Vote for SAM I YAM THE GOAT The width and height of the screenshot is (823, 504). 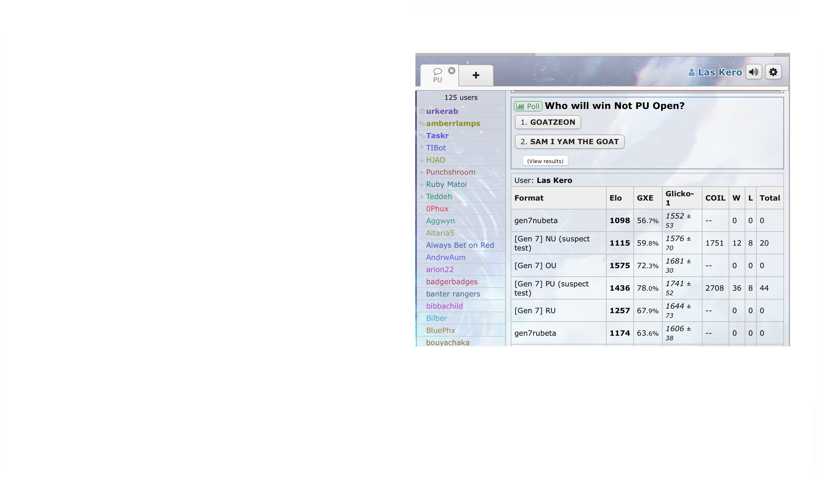[569, 142]
